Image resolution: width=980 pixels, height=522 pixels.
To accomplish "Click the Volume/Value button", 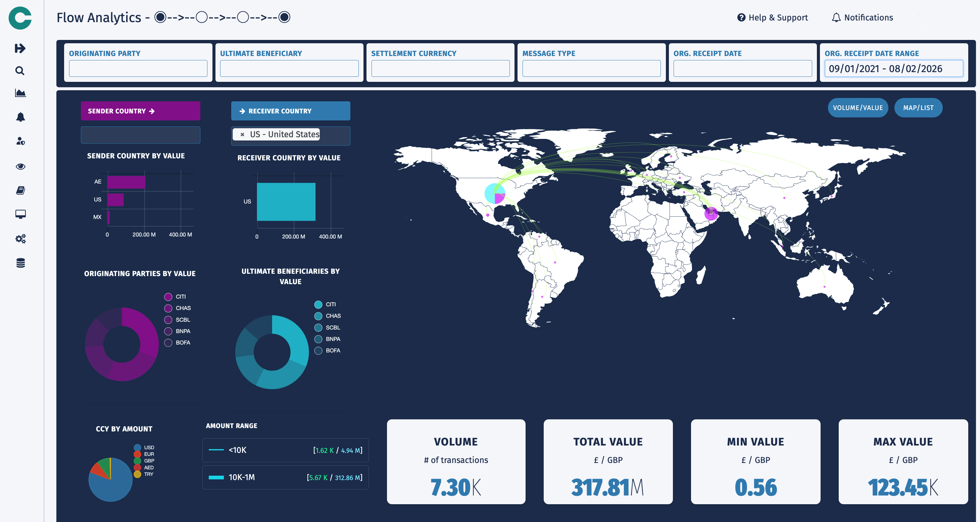I will click(x=857, y=108).
